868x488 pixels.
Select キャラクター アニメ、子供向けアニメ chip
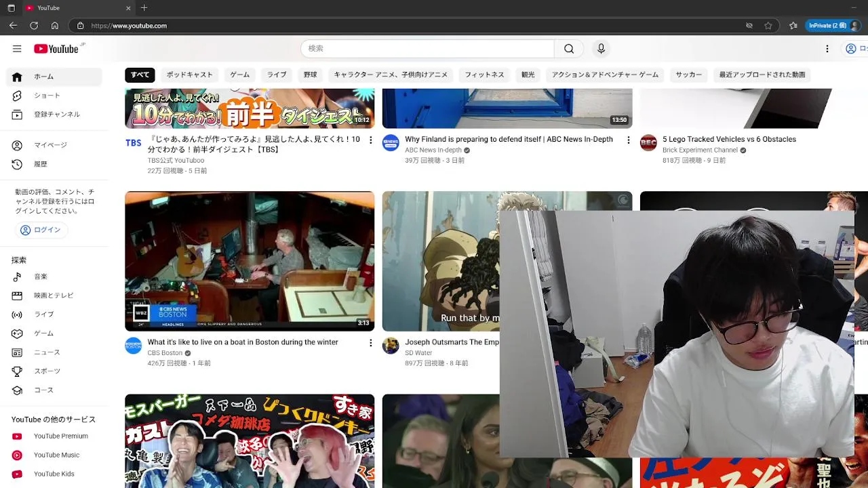[x=391, y=75]
